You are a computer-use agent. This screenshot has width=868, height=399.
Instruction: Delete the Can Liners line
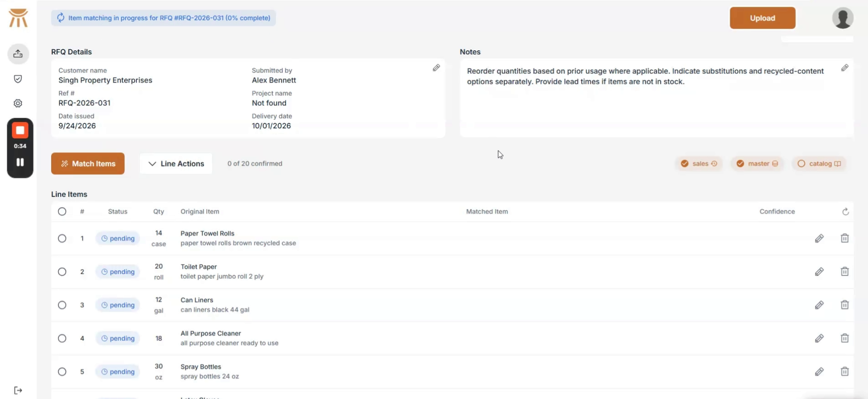click(845, 305)
